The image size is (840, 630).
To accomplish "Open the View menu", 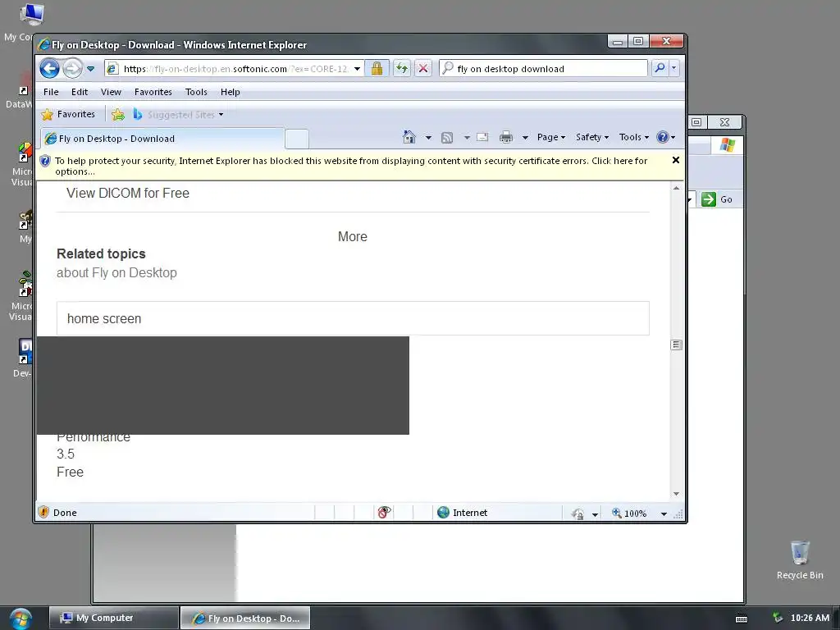I will [111, 92].
